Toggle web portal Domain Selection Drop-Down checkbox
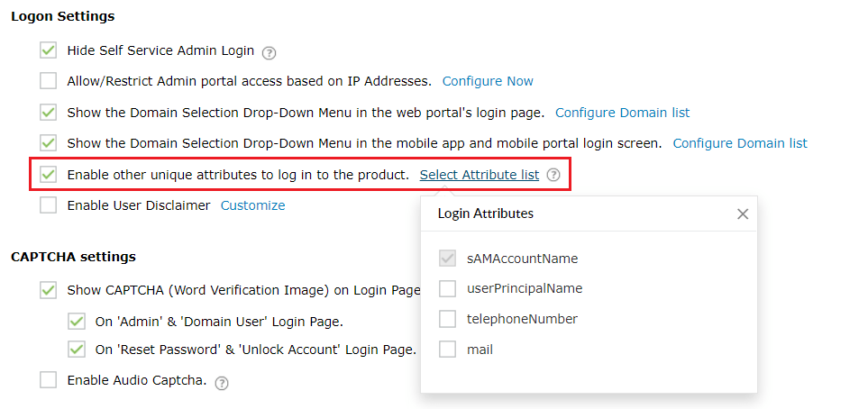 tap(48, 113)
